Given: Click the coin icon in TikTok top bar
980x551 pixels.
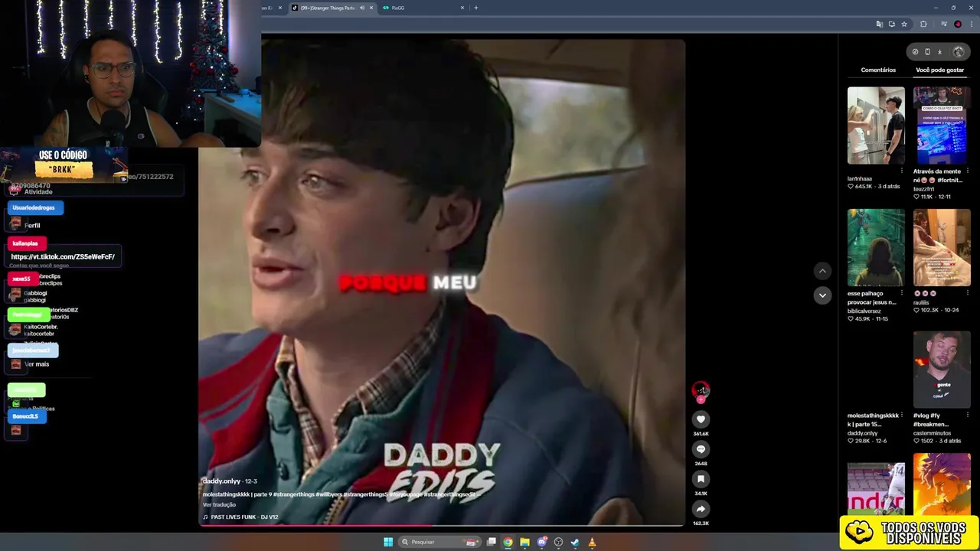Looking at the screenshot, I should (x=915, y=52).
